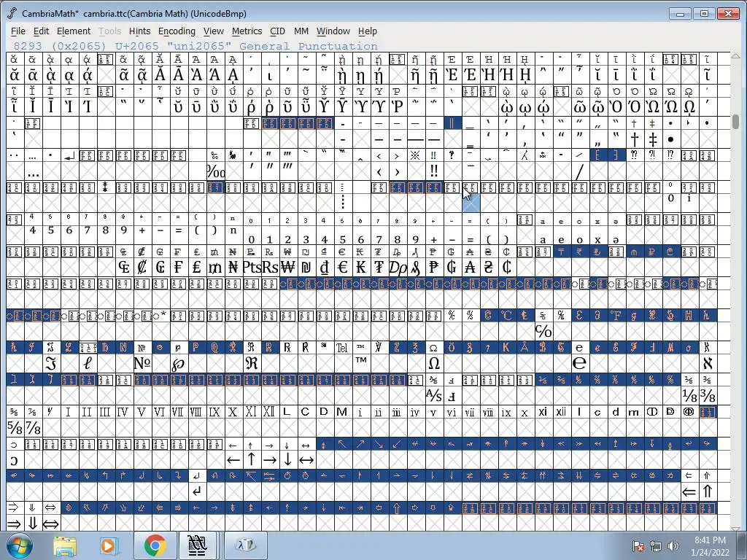This screenshot has height=560, width=747.
Task: Open the Windows Start menu
Action: [x=20, y=545]
